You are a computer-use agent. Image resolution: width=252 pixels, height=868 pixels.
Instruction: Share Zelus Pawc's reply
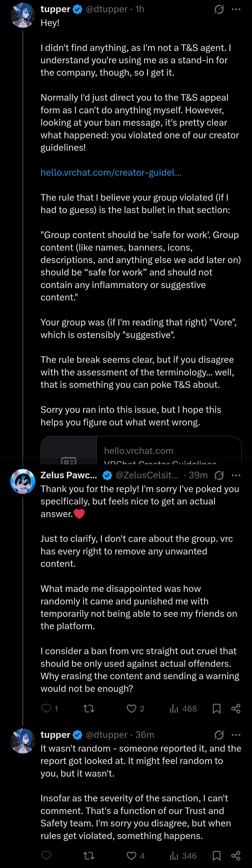[236, 708]
